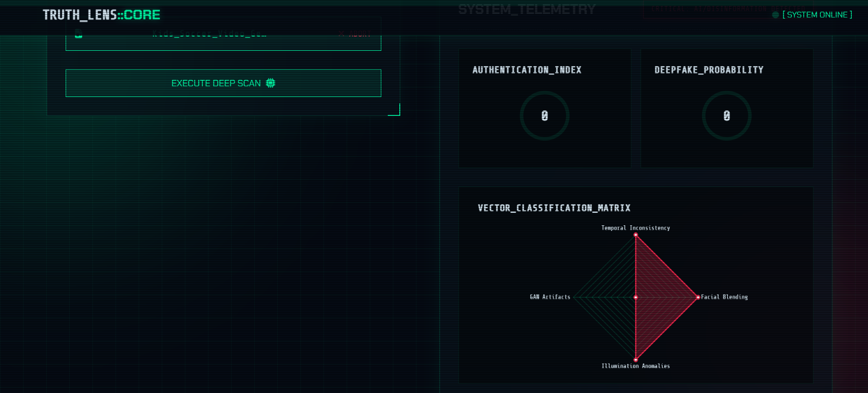Click the Illumination Anomalies axis label
Viewport: 868px width, 393px height.
(636, 366)
